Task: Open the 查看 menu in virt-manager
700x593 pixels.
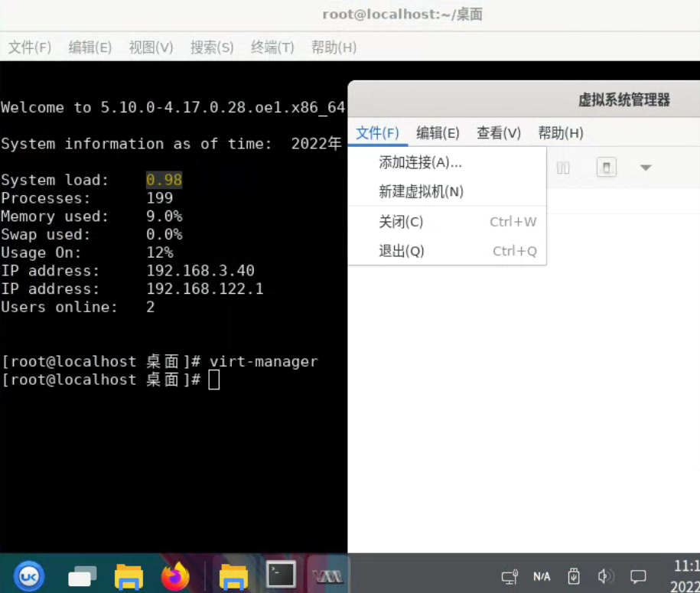Action: (x=498, y=132)
